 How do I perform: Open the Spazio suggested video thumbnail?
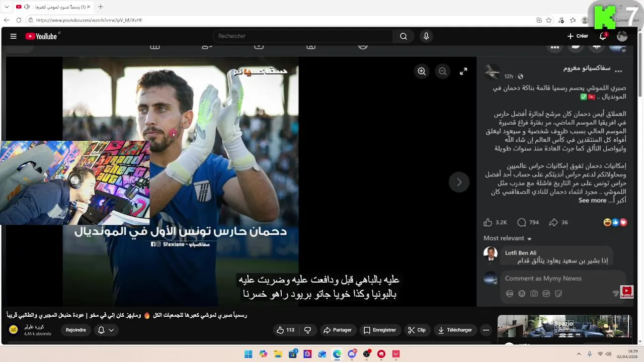[564, 326]
